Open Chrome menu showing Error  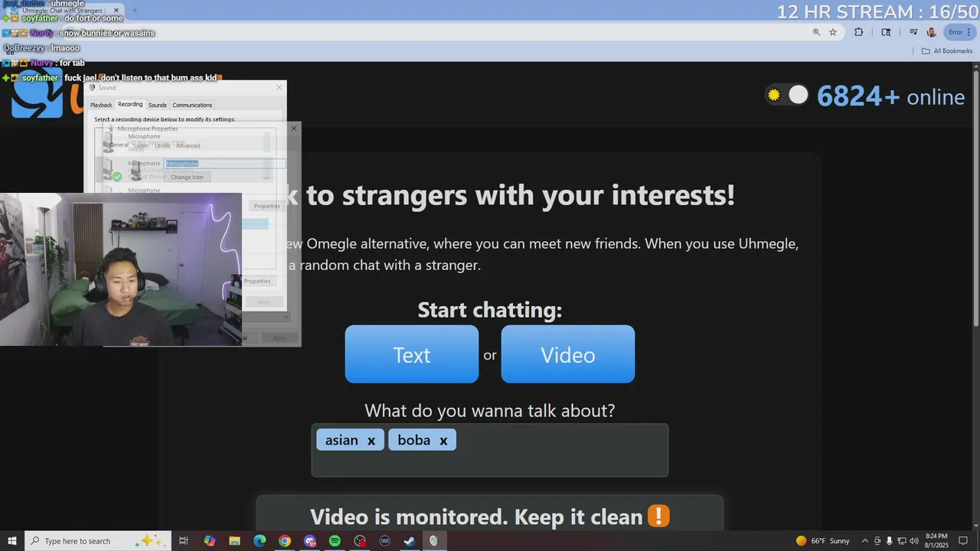(959, 32)
